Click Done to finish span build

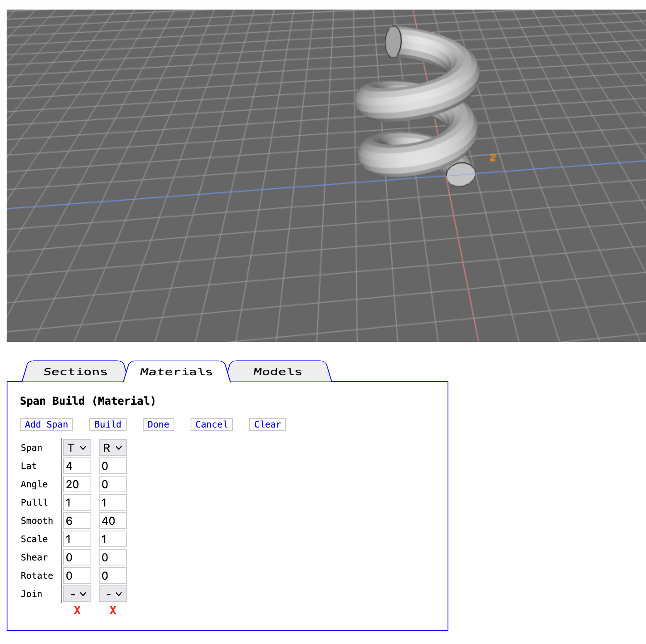(158, 424)
